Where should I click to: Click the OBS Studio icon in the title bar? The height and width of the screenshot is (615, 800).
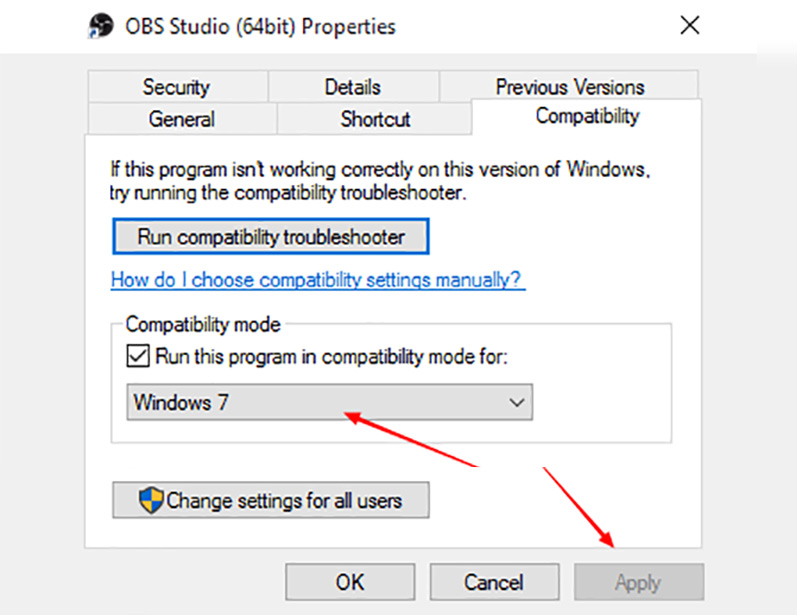pos(99,26)
